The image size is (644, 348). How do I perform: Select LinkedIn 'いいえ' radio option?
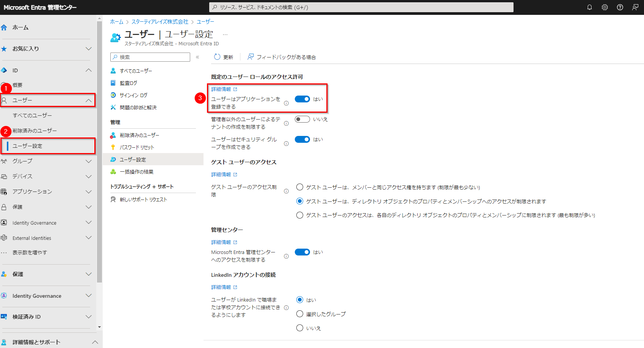300,328
